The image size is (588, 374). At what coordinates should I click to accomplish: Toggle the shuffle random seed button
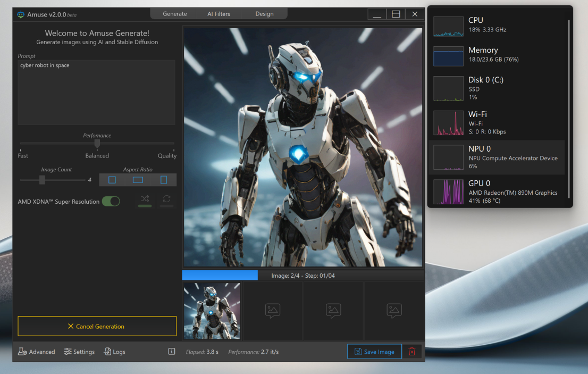(x=145, y=199)
